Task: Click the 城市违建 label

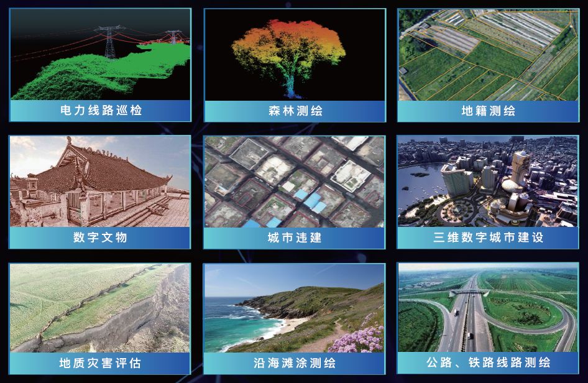Action: (x=294, y=238)
